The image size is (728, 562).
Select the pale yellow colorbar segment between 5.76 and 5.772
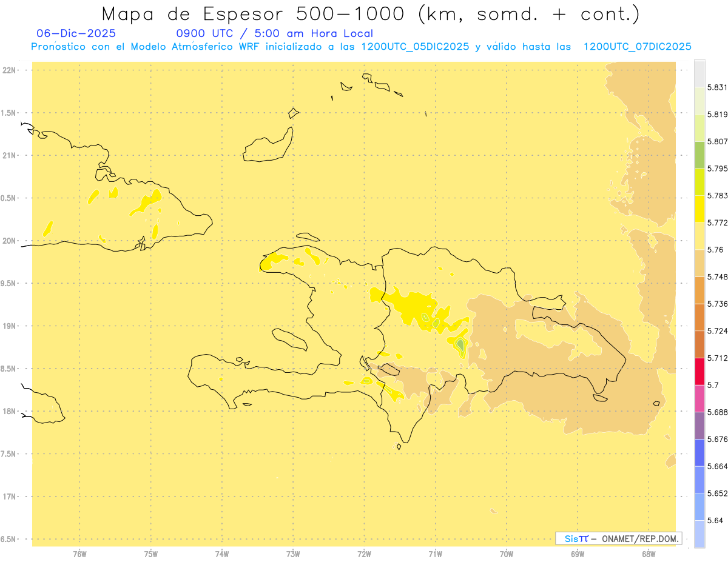pyautogui.click(x=699, y=236)
